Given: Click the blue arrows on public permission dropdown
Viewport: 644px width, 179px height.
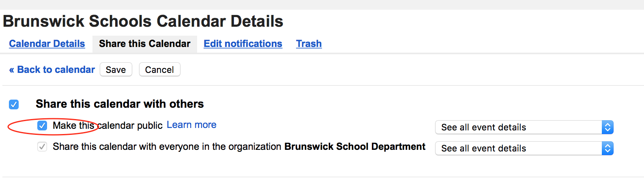Looking at the screenshot, I should click(608, 127).
